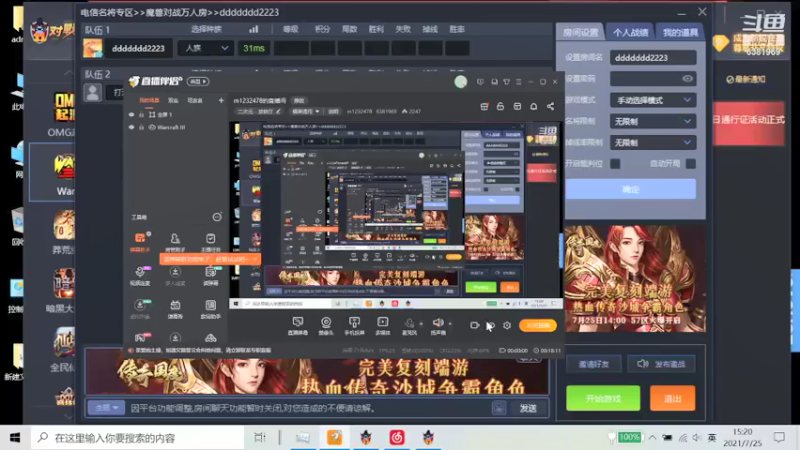Click the share icon in streaming header
800x450 pixels.
pos(550,106)
